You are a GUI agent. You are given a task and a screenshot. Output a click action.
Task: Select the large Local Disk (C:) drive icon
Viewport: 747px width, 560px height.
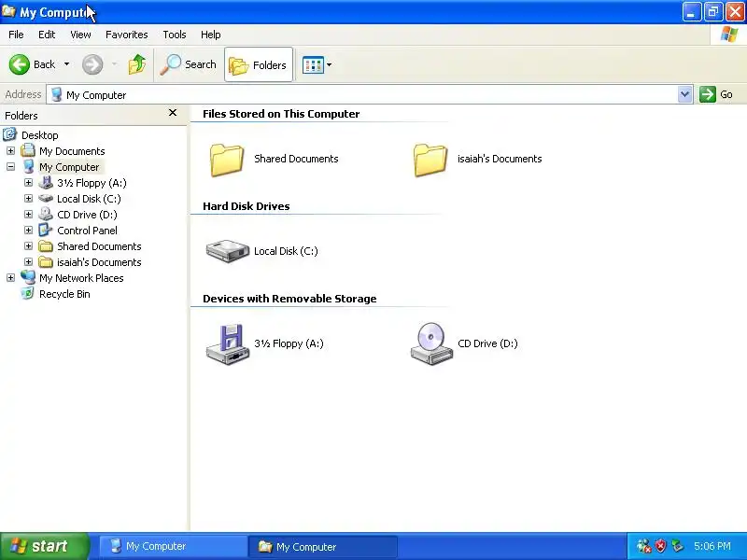228,251
